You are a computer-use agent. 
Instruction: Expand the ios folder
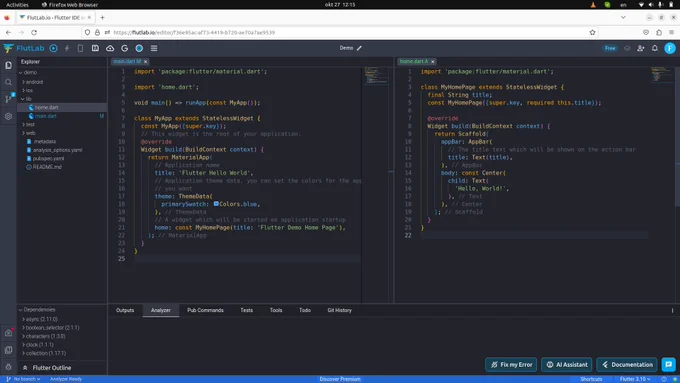pyautogui.click(x=23, y=91)
